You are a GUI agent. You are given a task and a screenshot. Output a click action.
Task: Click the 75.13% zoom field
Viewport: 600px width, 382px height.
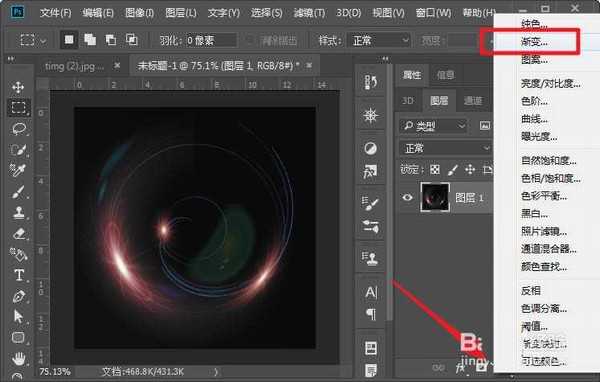(x=55, y=372)
